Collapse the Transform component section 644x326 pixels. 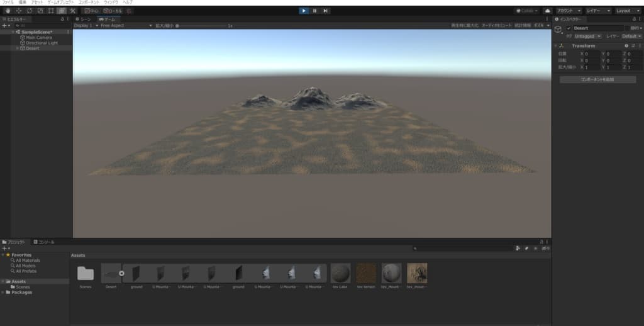click(x=556, y=46)
